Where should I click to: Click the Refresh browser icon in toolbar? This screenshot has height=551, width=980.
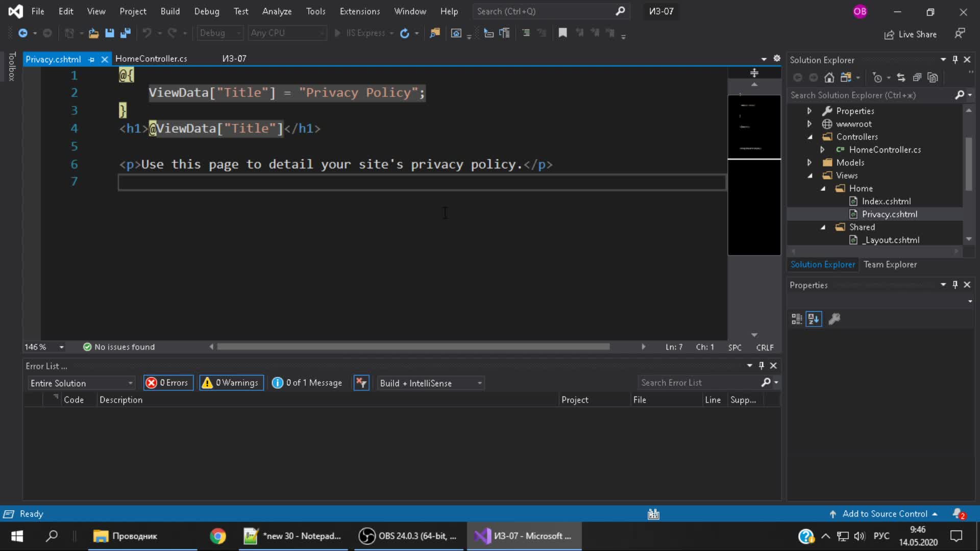[x=405, y=33]
